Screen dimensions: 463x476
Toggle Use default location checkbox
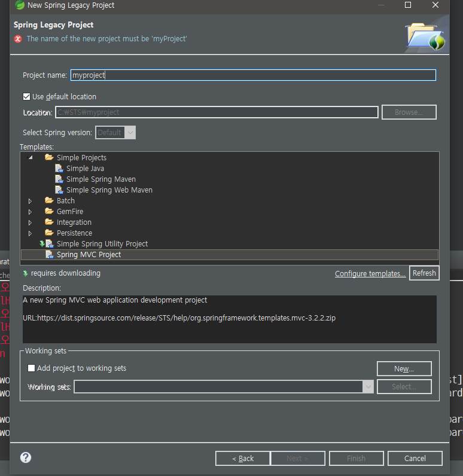point(27,96)
